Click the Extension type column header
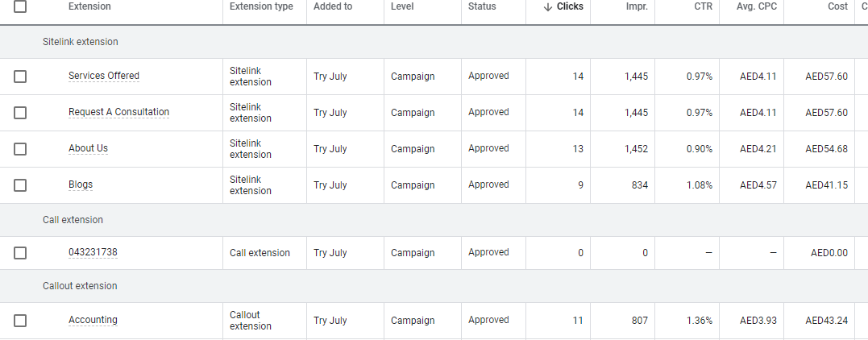 point(261,6)
